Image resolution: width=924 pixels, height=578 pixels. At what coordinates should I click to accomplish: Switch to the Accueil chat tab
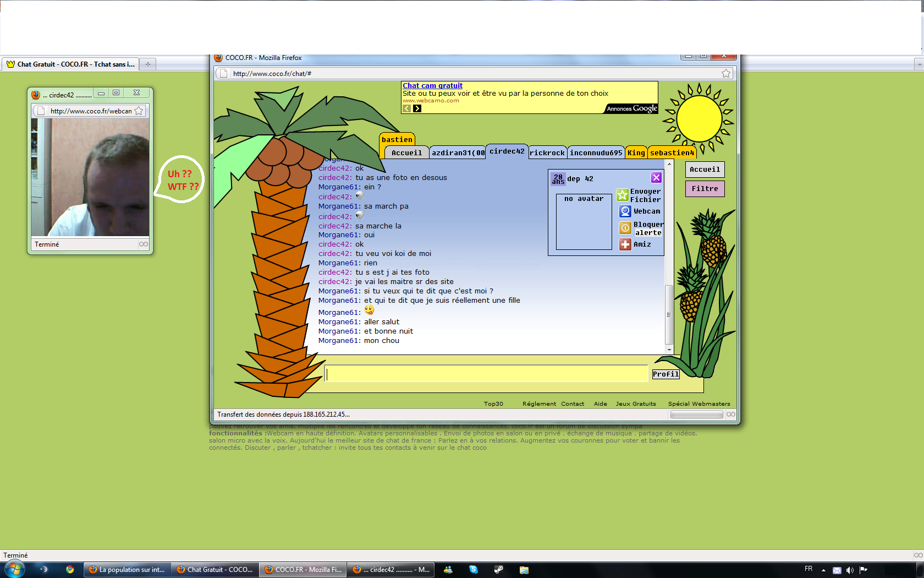[x=406, y=153]
